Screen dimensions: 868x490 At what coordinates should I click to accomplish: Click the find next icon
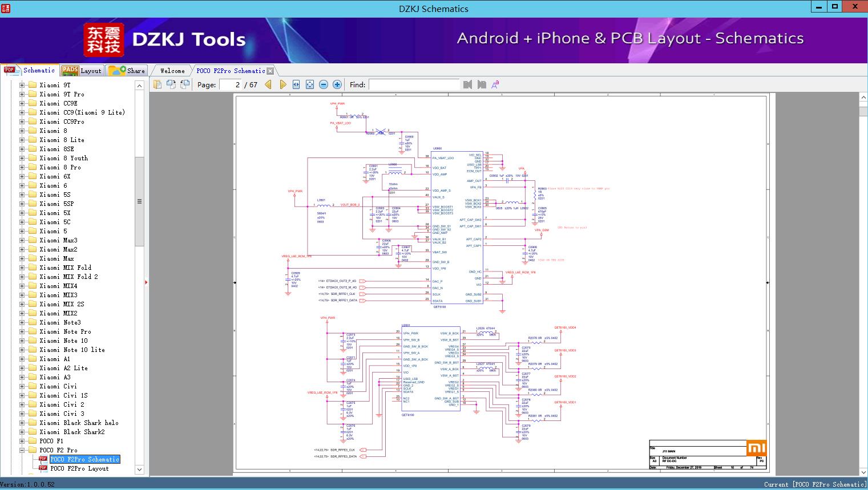482,84
